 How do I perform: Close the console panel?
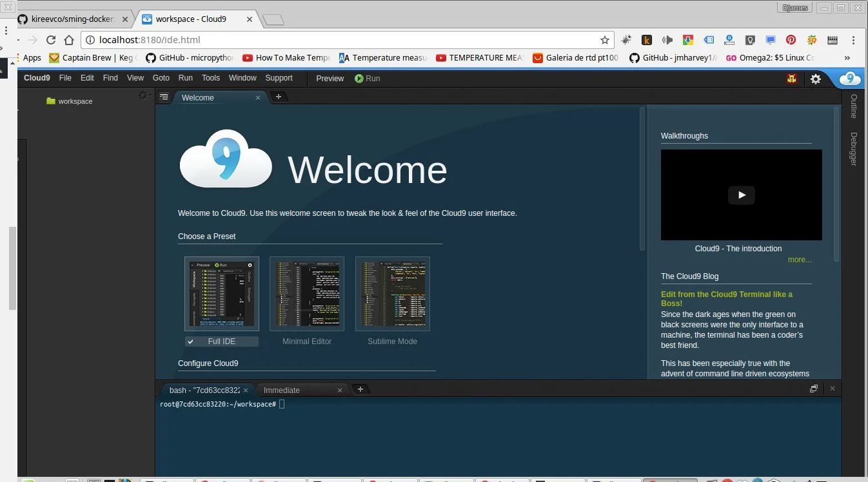(833, 389)
